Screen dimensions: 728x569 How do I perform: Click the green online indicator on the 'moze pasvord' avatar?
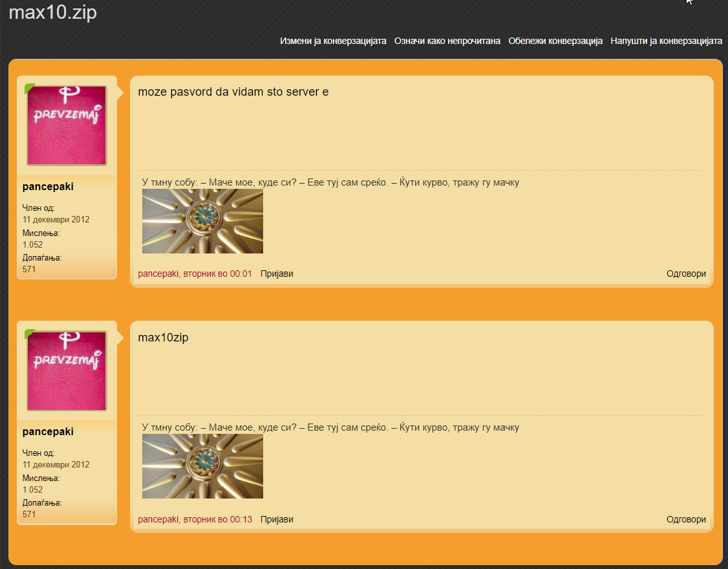coord(29,88)
